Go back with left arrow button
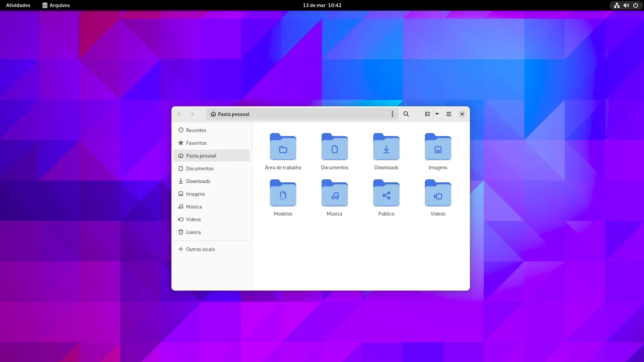Screen dimensions: 644x362 coord(179,114)
